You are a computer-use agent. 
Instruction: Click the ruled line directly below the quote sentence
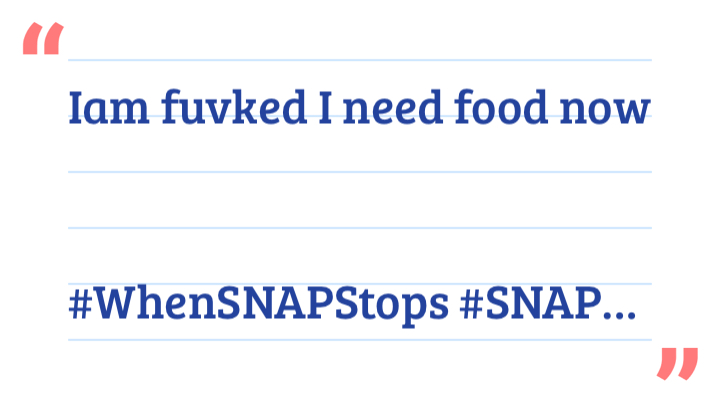click(x=360, y=172)
